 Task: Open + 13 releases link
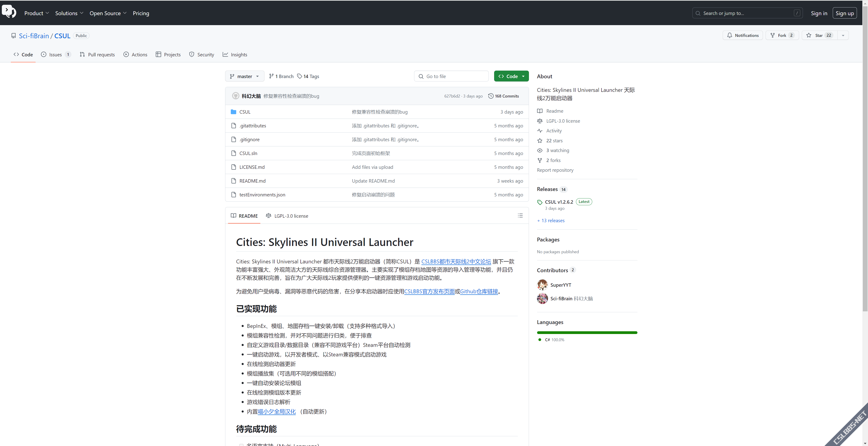tap(551, 221)
